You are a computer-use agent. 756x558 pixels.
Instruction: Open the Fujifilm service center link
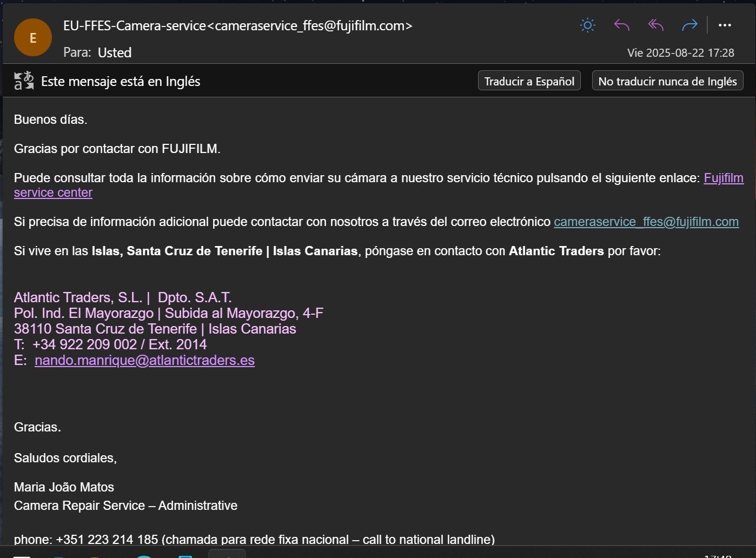[723, 178]
